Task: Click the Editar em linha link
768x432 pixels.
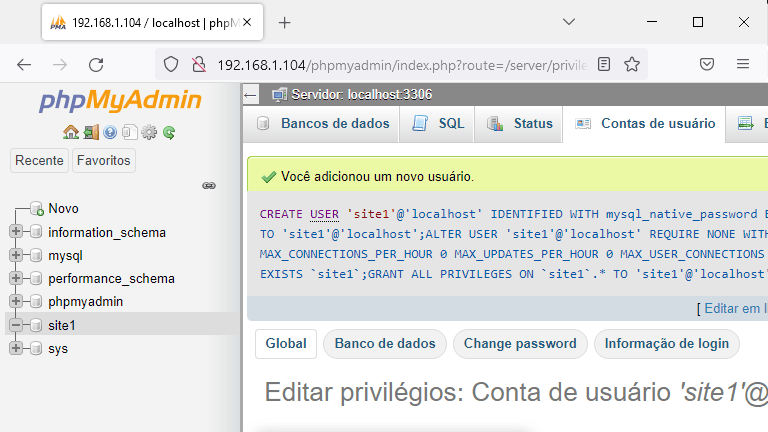Action: pos(736,309)
